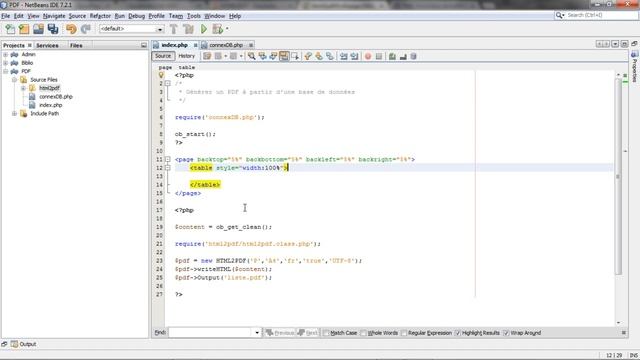Click the New File toolbar icon

click(x=10, y=29)
